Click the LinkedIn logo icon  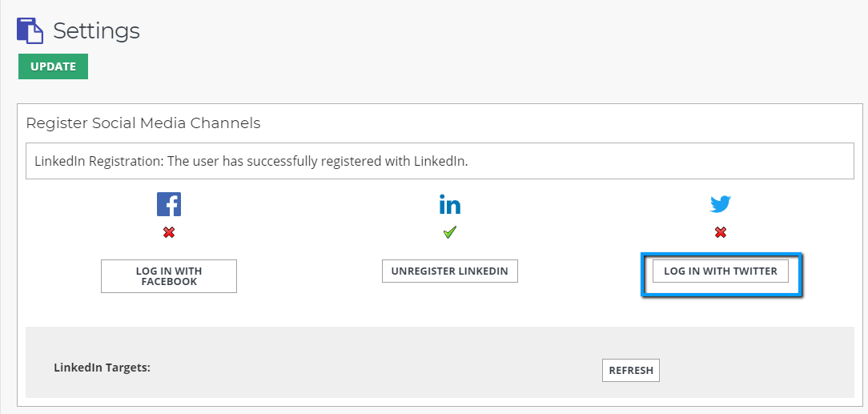[x=449, y=204]
